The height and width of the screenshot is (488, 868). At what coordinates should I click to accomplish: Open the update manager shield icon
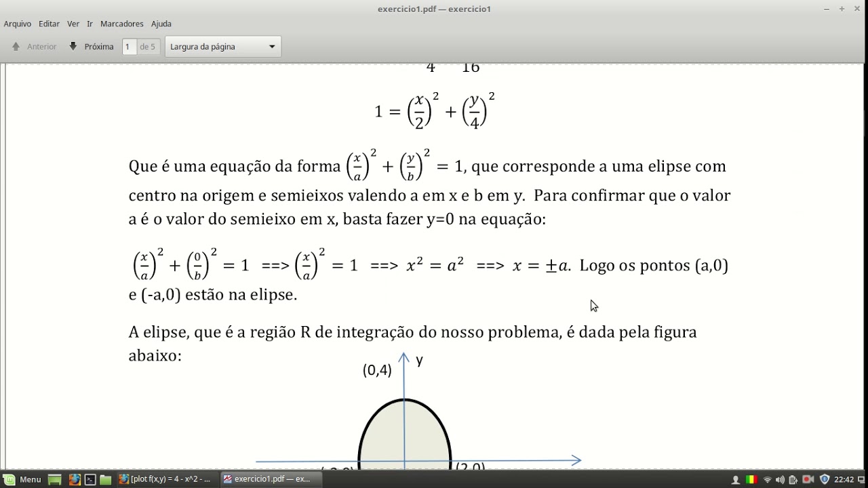[x=825, y=480]
